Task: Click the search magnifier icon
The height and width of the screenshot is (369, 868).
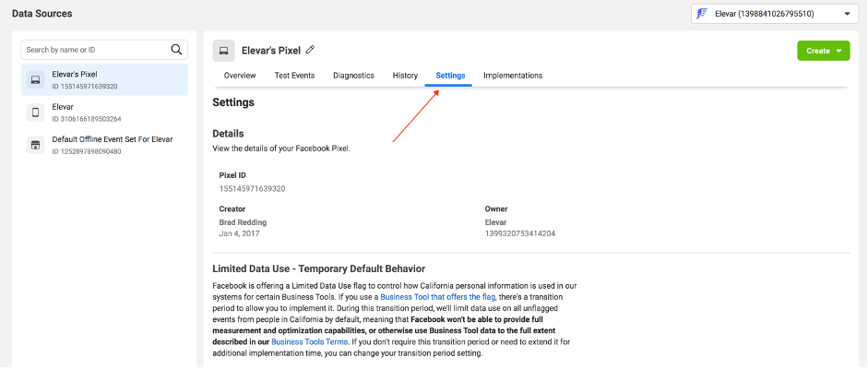Action: [x=176, y=50]
